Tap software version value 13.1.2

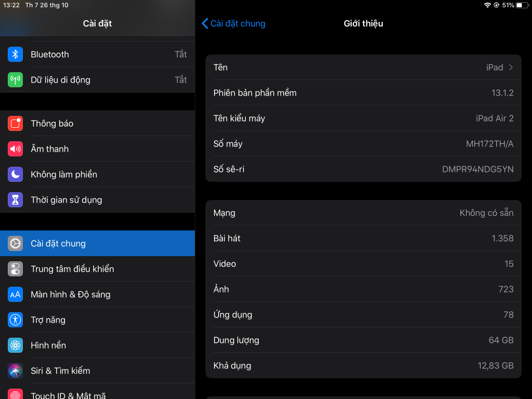(502, 92)
